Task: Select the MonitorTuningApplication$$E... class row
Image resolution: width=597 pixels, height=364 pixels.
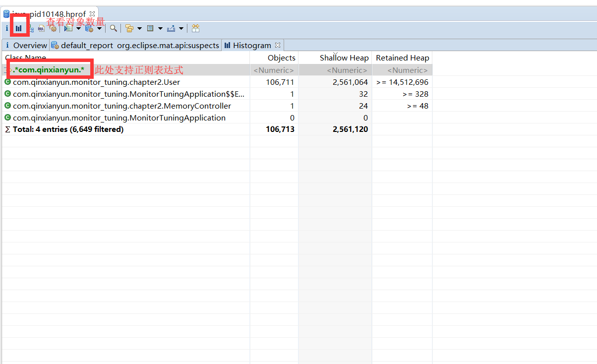Action: point(217,94)
